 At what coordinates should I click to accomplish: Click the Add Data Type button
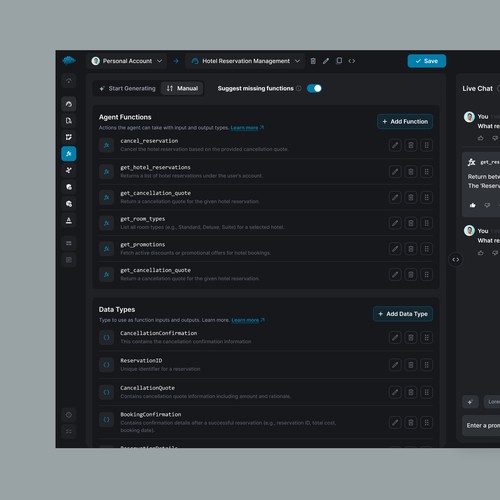point(403,314)
